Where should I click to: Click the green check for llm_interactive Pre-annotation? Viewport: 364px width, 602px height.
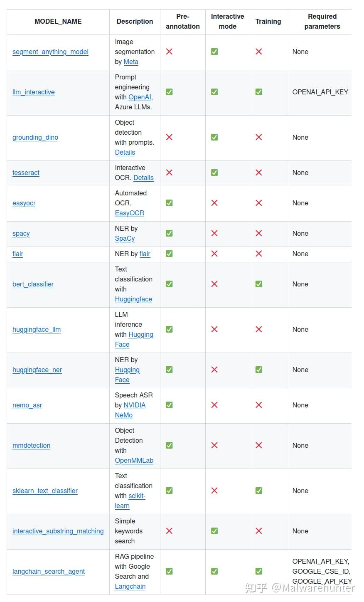point(169,92)
